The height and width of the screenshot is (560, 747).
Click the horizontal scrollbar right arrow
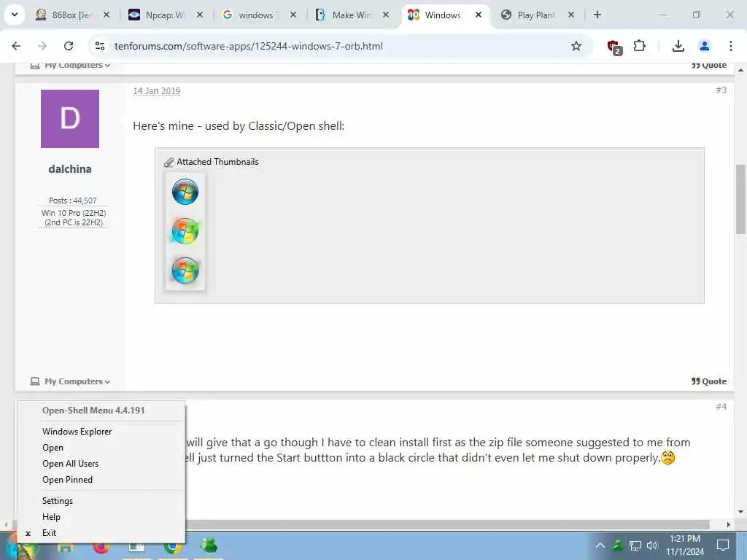[x=729, y=525]
